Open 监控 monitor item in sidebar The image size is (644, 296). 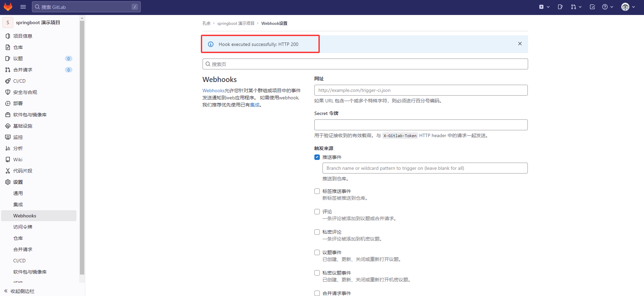click(x=8, y=137)
